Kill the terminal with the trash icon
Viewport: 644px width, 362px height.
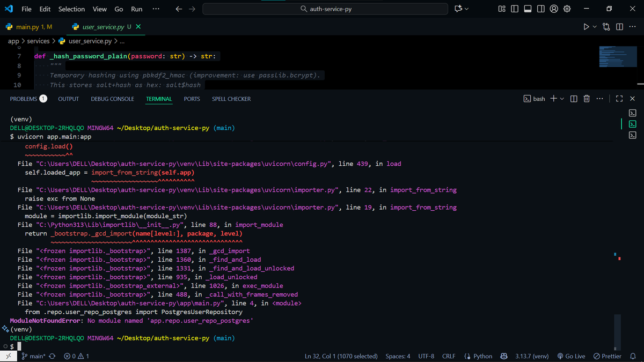pos(587,99)
